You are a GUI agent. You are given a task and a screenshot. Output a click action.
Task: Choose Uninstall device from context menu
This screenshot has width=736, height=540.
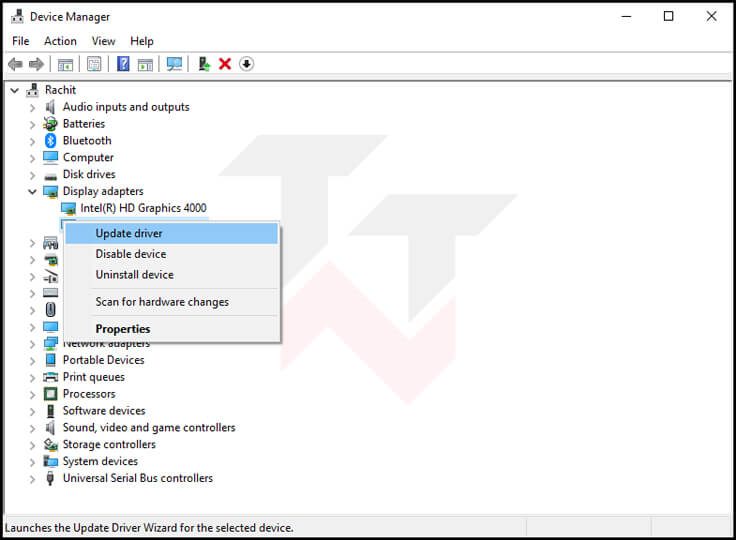tap(172, 275)
